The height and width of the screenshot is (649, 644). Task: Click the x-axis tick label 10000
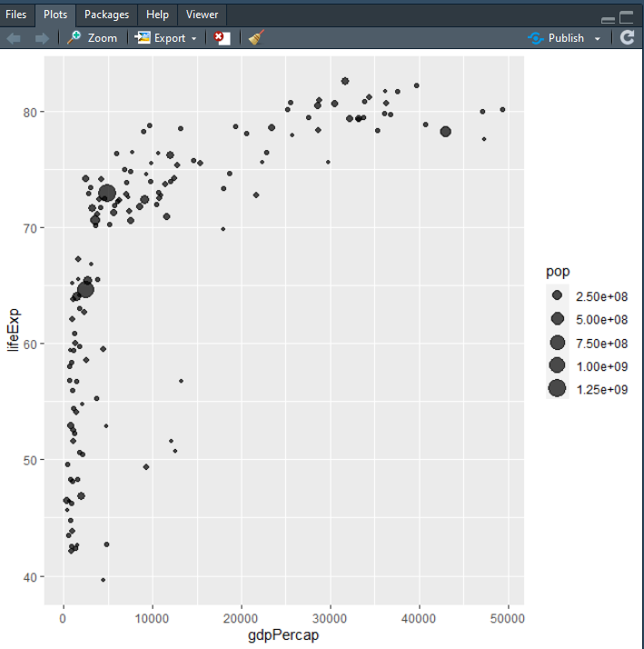[x=152, y=619]
